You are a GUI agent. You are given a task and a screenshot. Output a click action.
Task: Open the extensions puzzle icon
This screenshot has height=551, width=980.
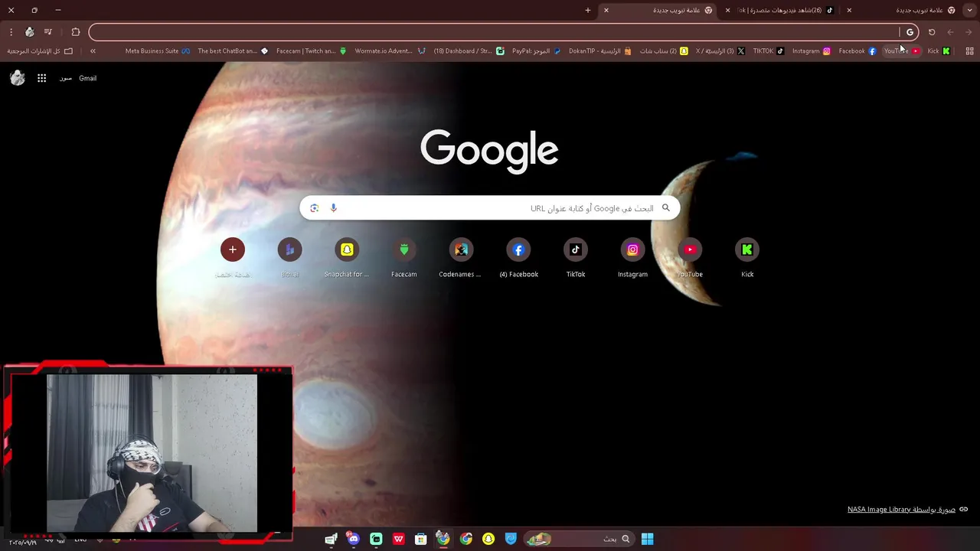point(76,32)
